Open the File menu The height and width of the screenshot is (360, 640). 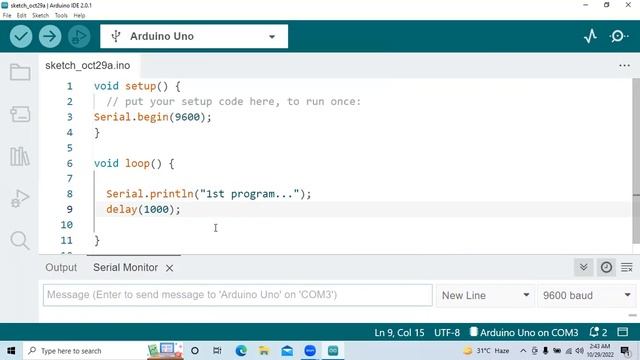(x=7, y=16)
